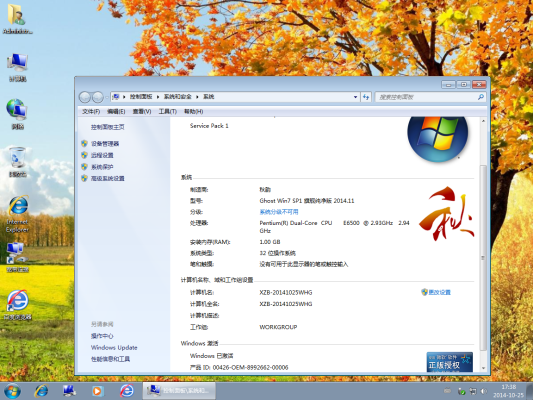The width and height of the screenshot is (533, 400).
Task: Click the volume speaker icon in tray
Action: click(483, 392)
